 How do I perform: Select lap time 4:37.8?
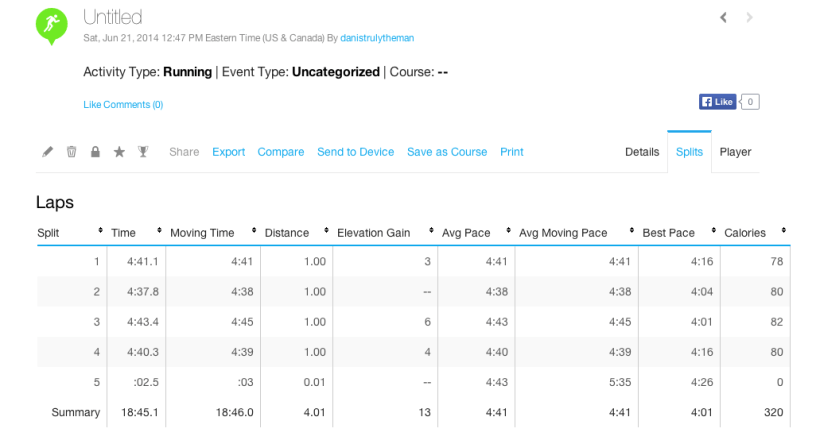coord(143,292)
